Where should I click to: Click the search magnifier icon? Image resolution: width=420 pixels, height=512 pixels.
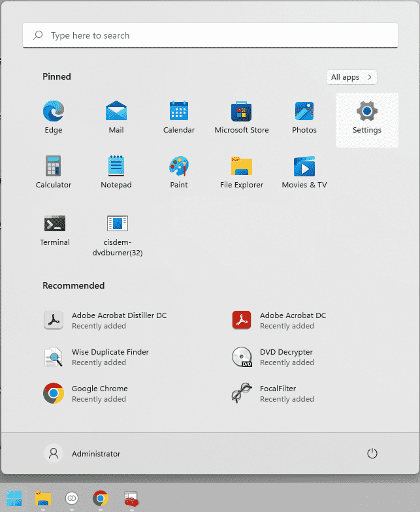click(38, 35)
